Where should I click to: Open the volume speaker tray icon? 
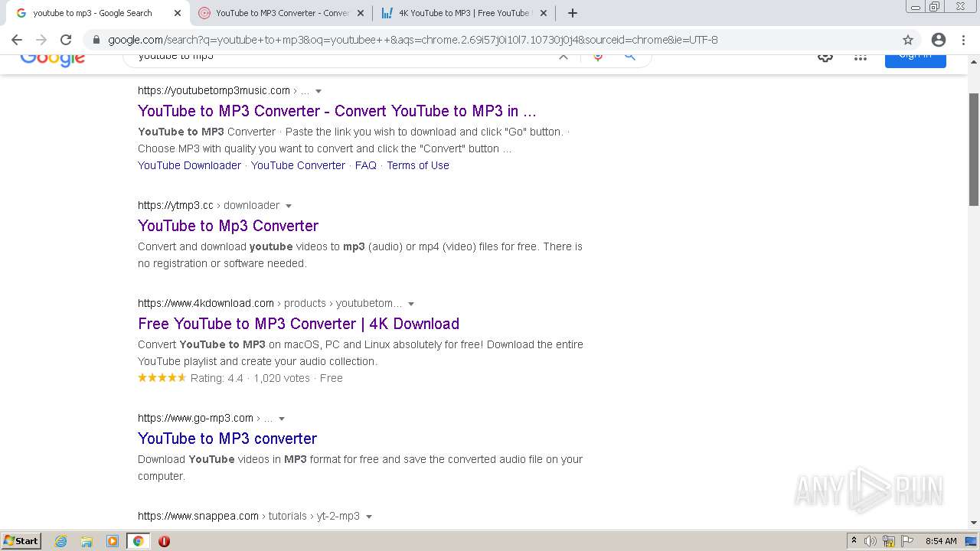871,541
